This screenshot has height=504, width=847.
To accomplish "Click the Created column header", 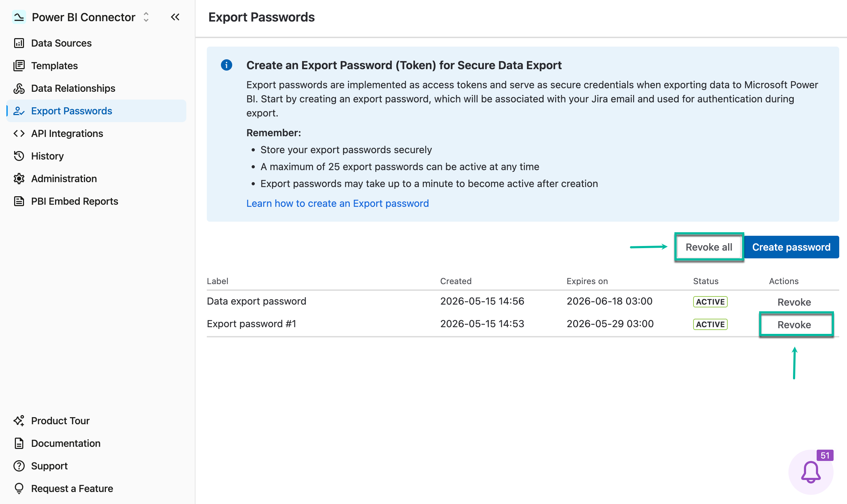I will [x=456, y=281].
